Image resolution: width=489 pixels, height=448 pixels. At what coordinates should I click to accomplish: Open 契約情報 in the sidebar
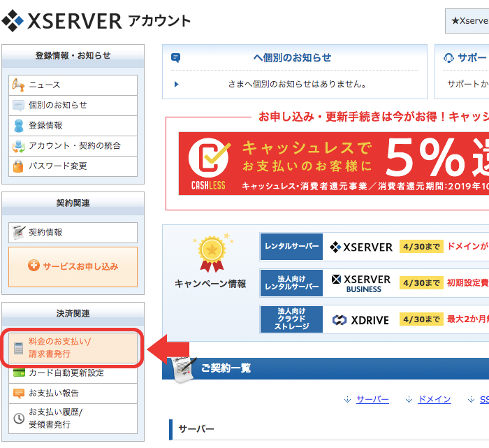coord(73,233)
